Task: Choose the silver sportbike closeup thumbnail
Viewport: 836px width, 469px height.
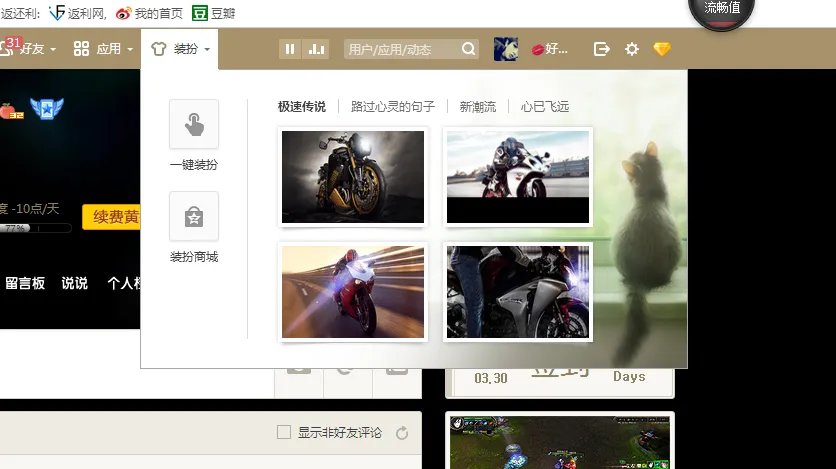Action: point(518,292)
